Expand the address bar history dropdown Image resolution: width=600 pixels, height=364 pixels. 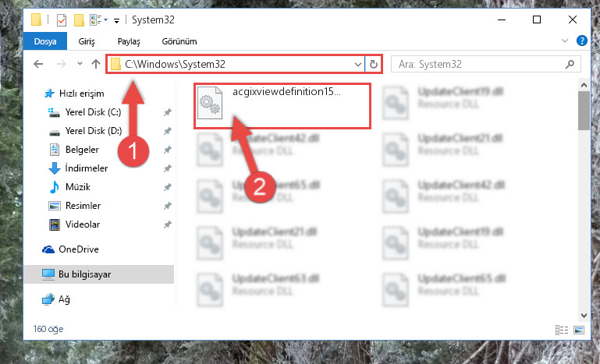coord(358,64)
